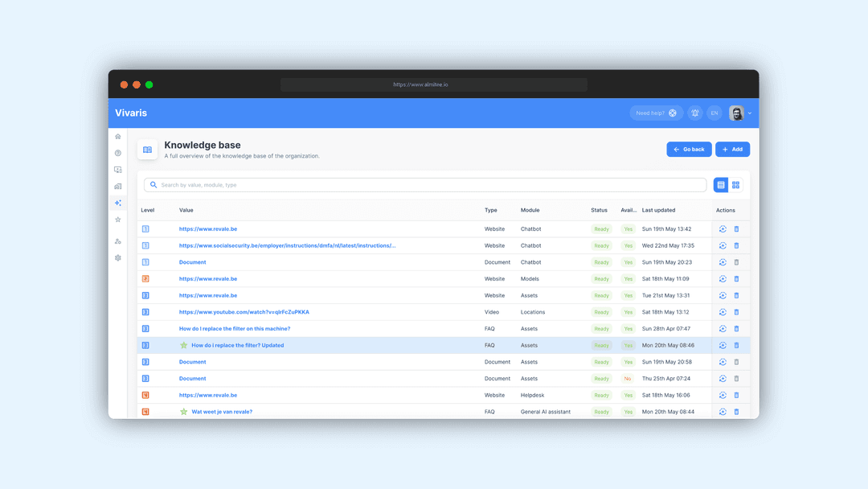The width and height of the screenshot is (868, 489).
Task: Toggle the No availability badge on Thu 25th row
Action: (x=628, y=378)
